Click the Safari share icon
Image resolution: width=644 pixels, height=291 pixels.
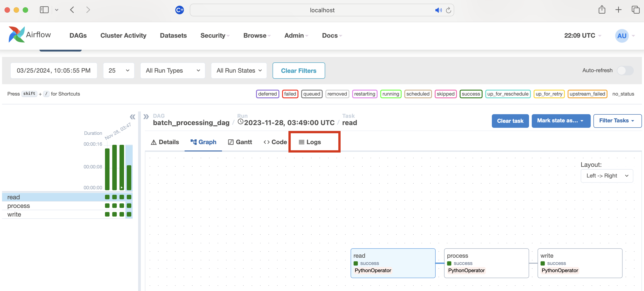pyautogui.click(x=602, y=10)
